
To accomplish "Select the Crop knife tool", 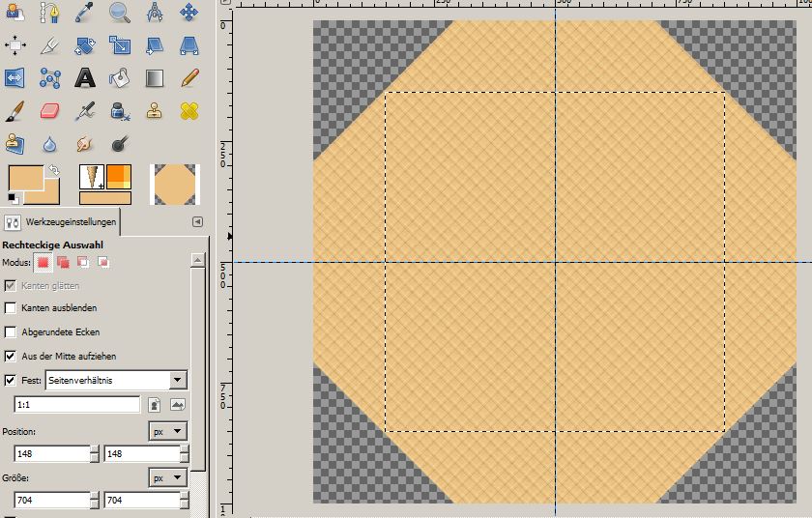I will coord(49,45).
